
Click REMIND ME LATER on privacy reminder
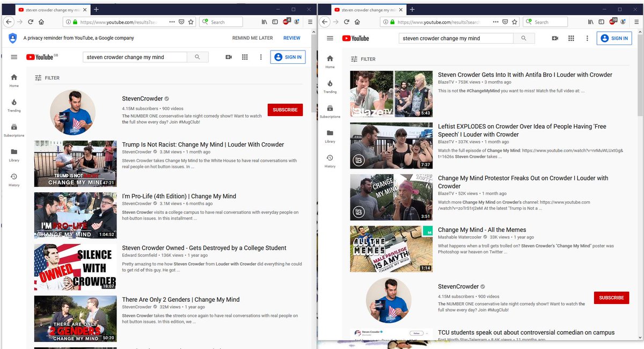pos(252,38)
